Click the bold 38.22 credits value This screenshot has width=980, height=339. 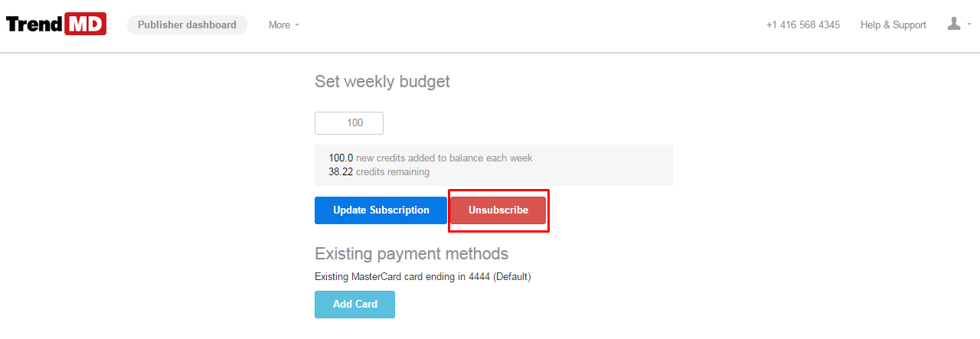click(x=341, y=172)
